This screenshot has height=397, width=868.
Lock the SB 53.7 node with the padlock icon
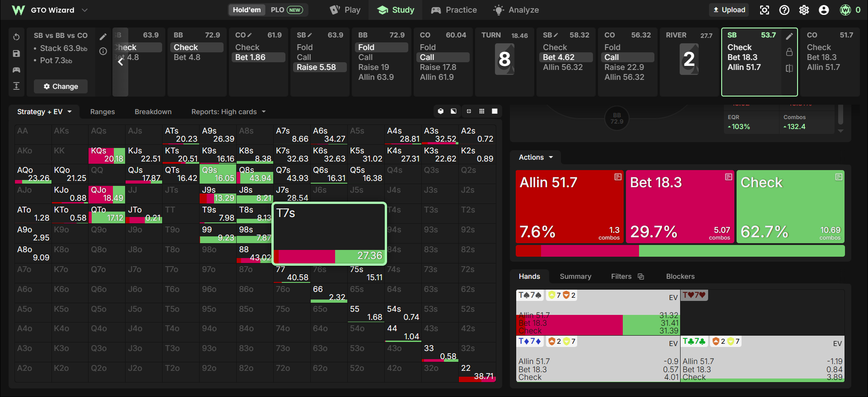coord(789,52)
